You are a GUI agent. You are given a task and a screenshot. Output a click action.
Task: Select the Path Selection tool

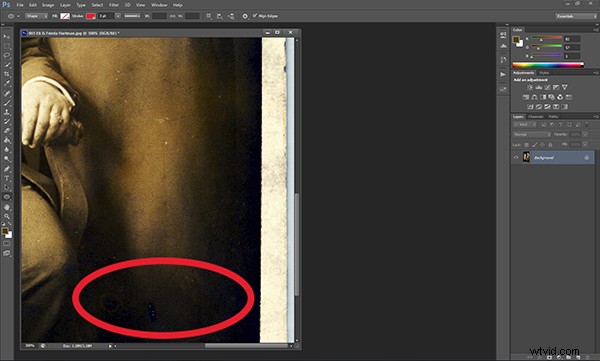tap(7, 188)
